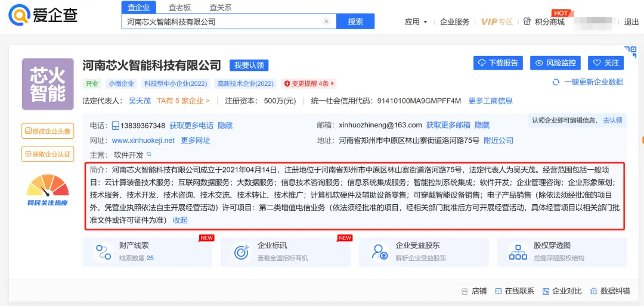Click the 风险监控 eye button
The width and height of the screenshot is (644, 306).
pyautogui.click(x=556, y=63)
